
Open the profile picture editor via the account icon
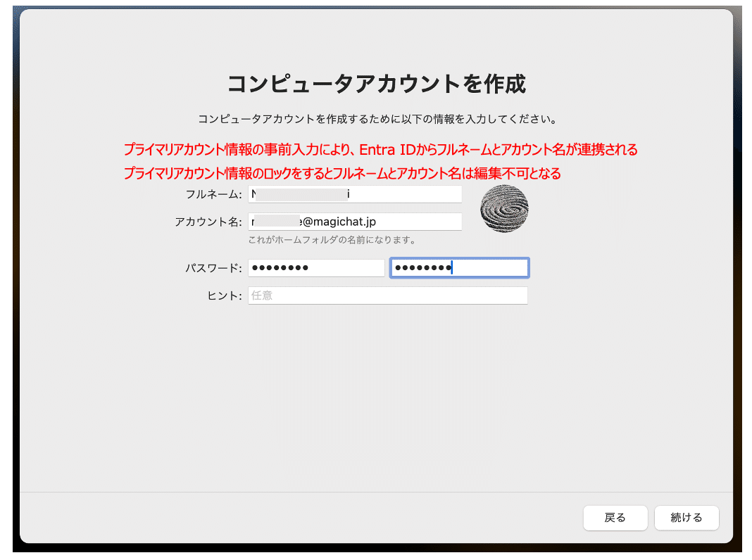pyautogui.click(x=504, y=208)
